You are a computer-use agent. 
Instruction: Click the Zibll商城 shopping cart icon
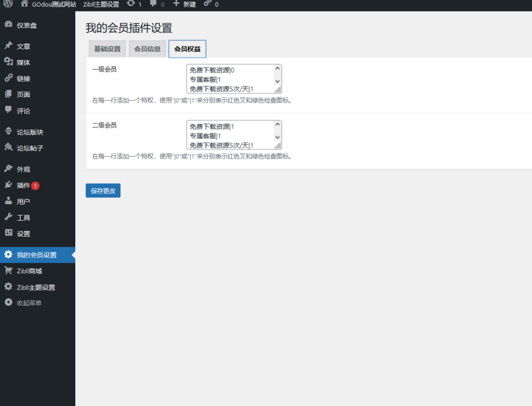click(8, 270)
